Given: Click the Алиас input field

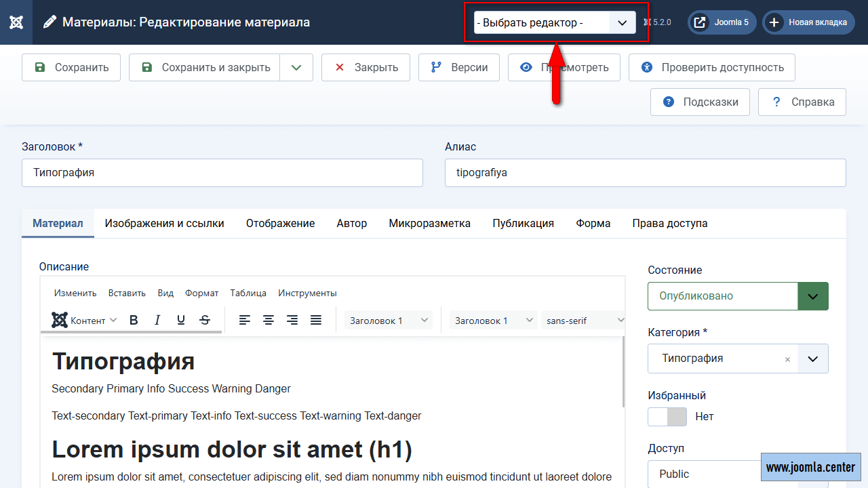Looking at the screenshot, I should pyautogui.click(x=645, y=173).
